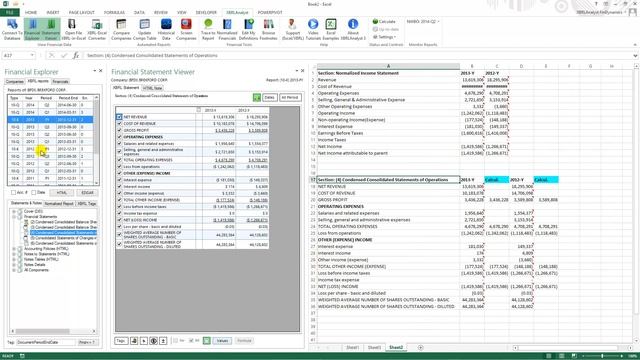The image size is (640, 360).
Task: Uncheck the NET (LOSS) INCOME row checkbox
Action: pos(119,220)
